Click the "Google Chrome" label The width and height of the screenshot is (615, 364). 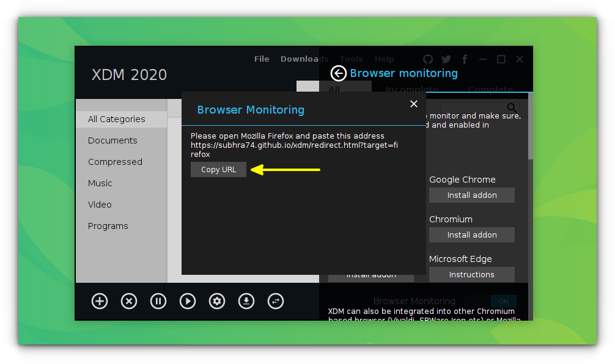pyautogui.click(x=462, y=180)
